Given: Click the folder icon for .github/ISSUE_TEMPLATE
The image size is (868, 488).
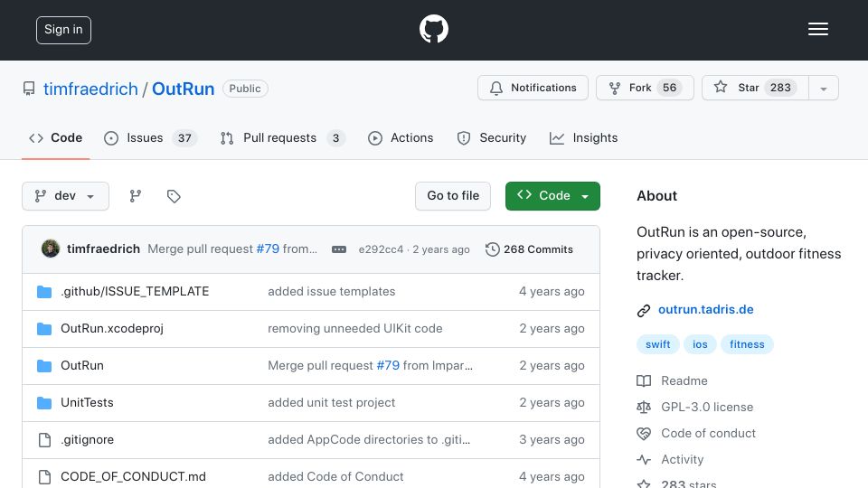Looking at the screenshot, I should point(44,292).
